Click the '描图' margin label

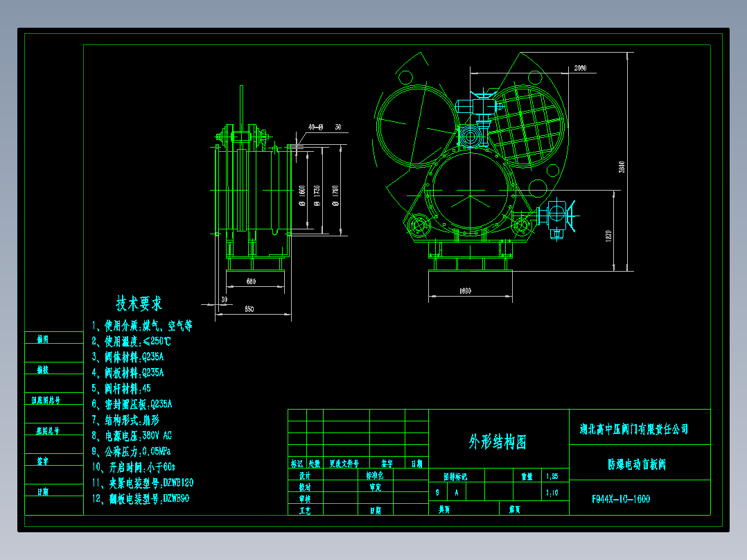coord(43,339)
